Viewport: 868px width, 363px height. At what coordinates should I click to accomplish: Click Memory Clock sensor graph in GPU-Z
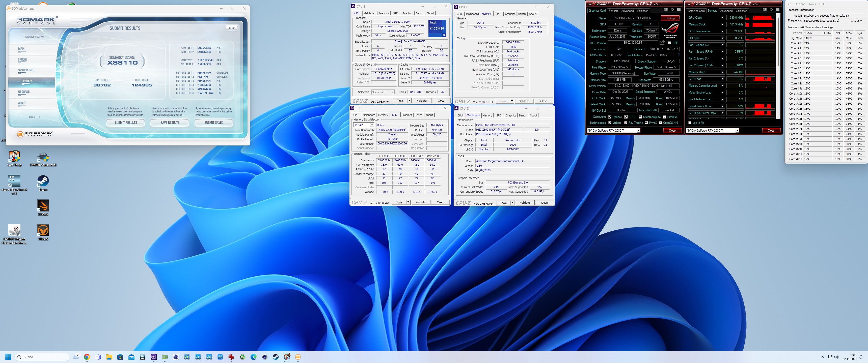click(x=760, y=25)
